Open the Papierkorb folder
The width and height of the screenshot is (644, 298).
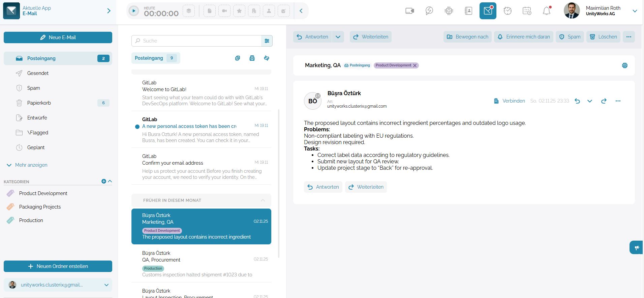pos(58,103)
